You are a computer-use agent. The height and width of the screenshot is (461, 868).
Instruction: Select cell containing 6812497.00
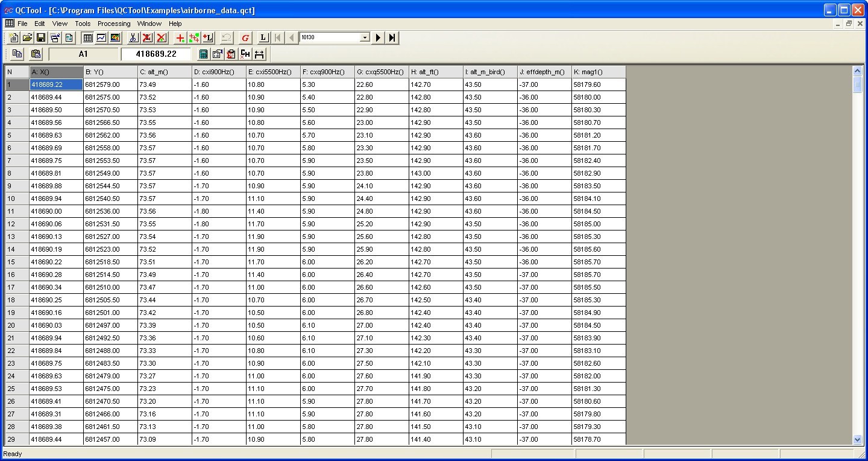tap(110, 325)
